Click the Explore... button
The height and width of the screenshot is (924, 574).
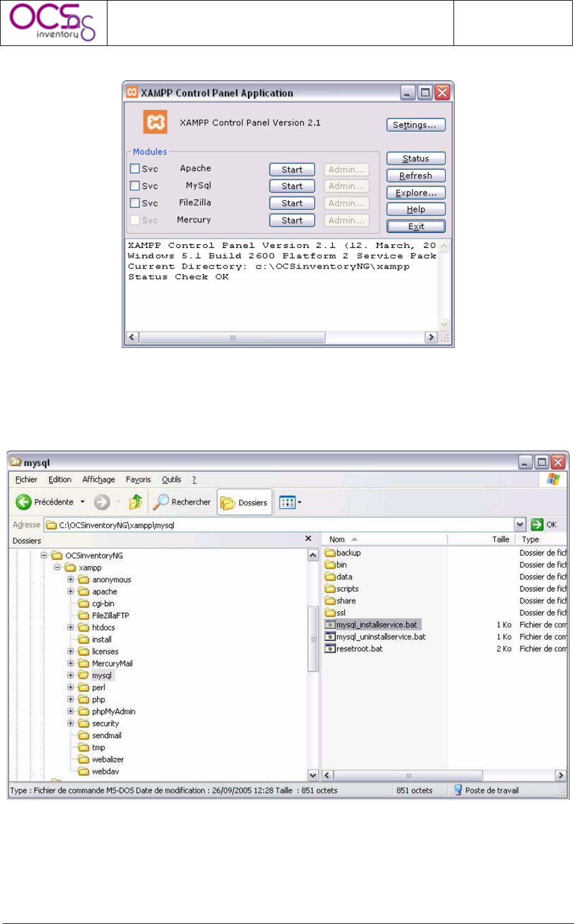(x=416, y=193)
